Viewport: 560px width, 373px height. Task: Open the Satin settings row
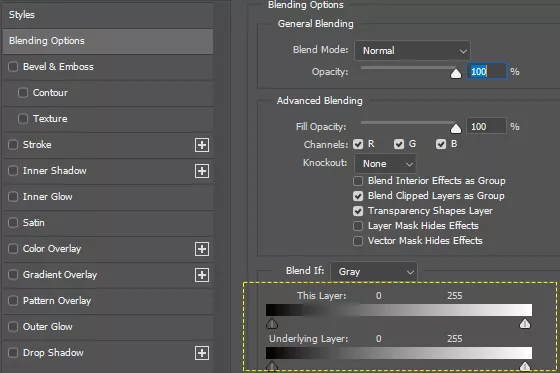coord(108,223)
